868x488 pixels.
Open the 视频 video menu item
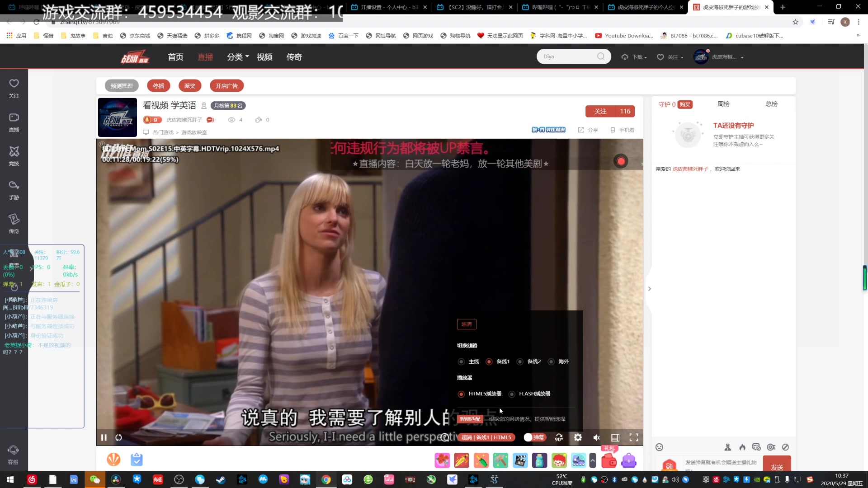coord(264,57)
